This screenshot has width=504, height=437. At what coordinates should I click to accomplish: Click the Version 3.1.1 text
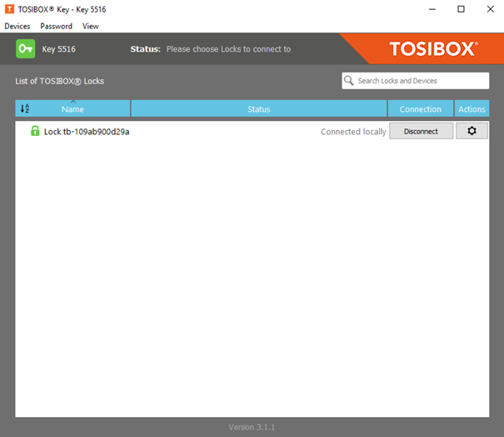(252, 427)
